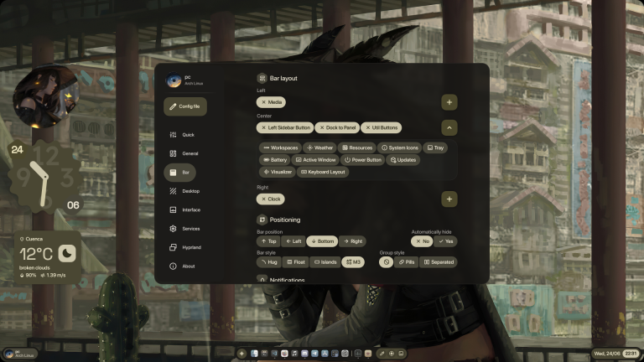Go to the Desktop settings page
Screen dimensions: 644x362
click(x=184, y=191)
